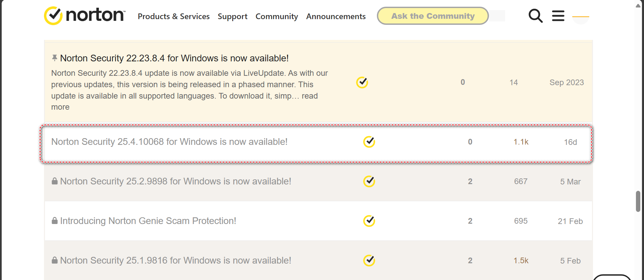The width and height of the screenshot is (644, 280).
Task: Open Norton Security 25.1.9816 for Windows topic
Action: [176, 261]
